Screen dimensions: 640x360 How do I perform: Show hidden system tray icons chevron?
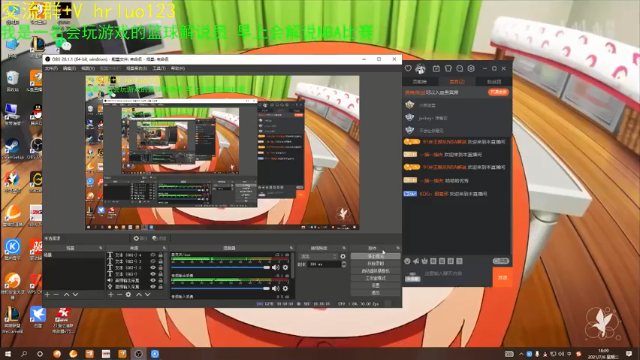point(521,354)
